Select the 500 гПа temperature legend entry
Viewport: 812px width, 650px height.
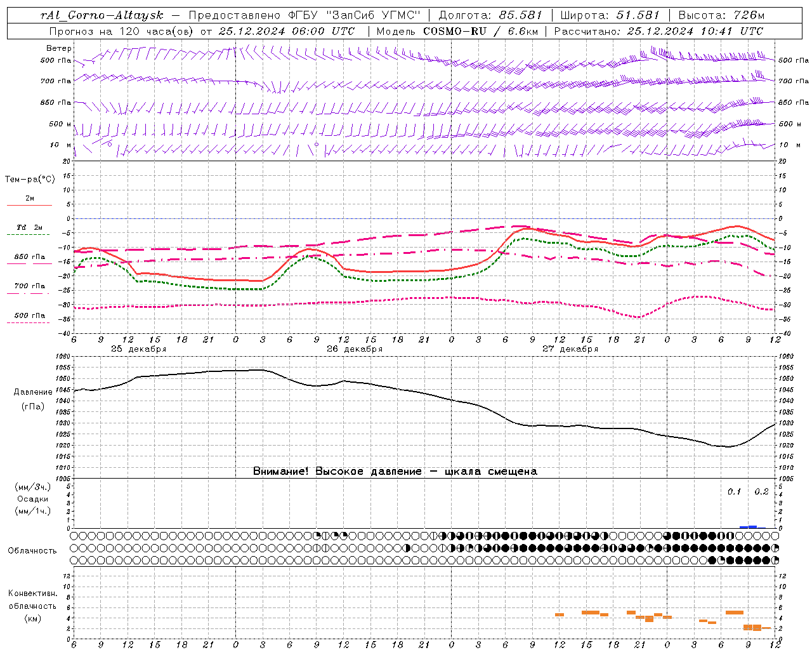pos(30,315)
